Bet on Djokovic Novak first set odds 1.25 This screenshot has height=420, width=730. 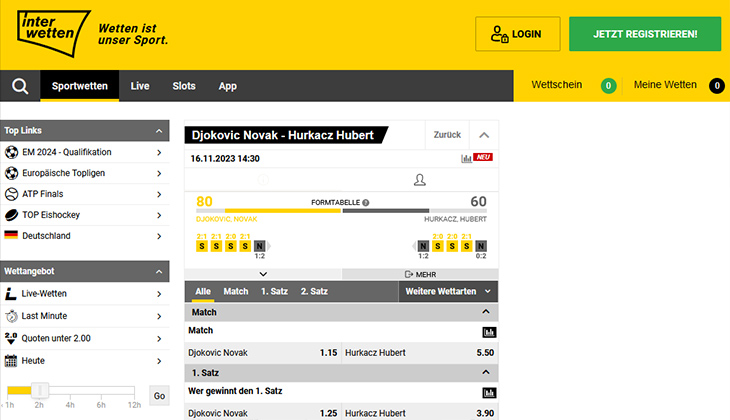263,413
